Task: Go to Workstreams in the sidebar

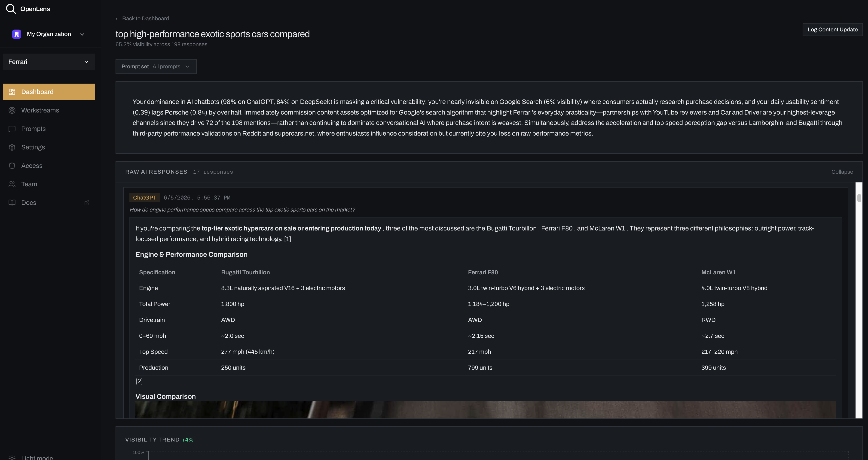Action: pos(49,110)
